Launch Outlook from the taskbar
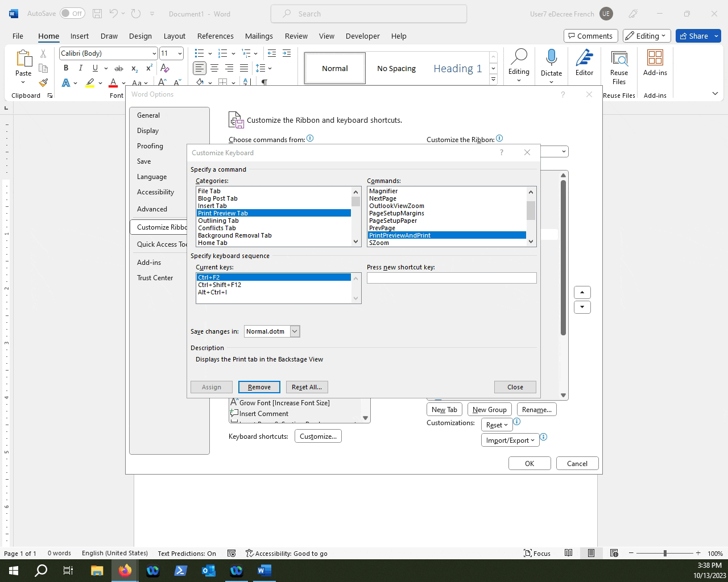This screenshot has height=582, width=728. 208,570
